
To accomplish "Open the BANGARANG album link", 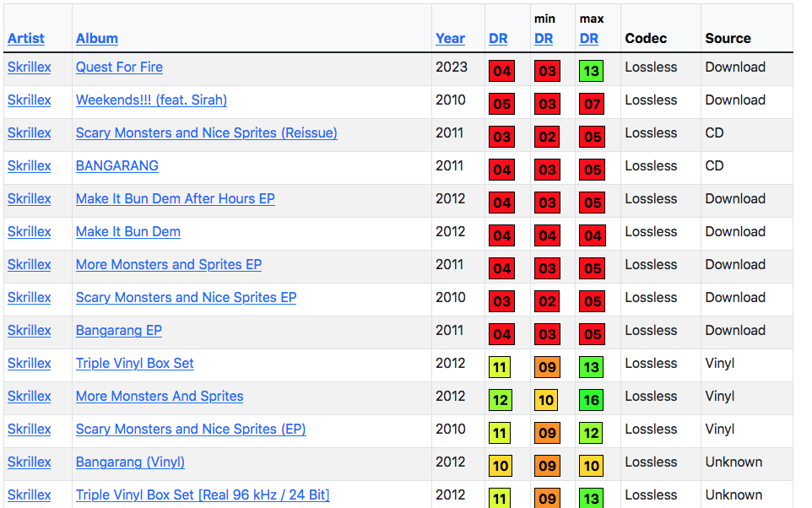I will (117, 165).
